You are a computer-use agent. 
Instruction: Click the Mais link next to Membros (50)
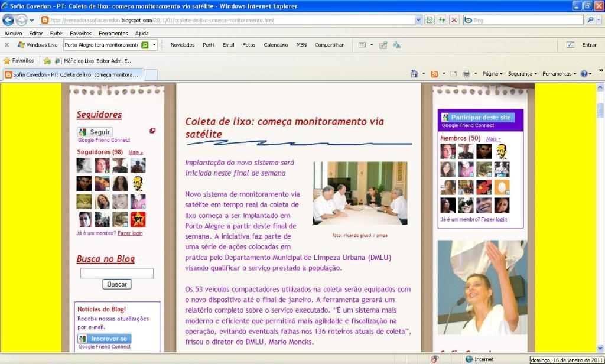click(493, 139)
